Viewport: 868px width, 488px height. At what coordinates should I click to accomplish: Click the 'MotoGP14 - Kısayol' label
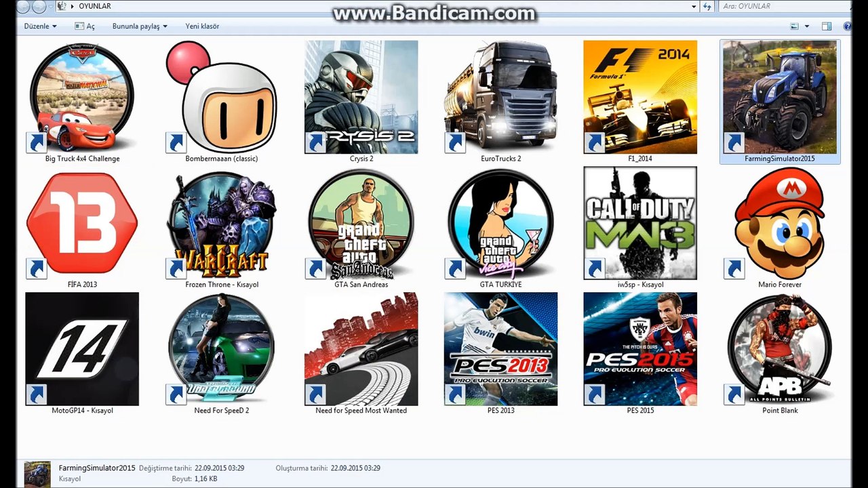[x=82, y=411]
